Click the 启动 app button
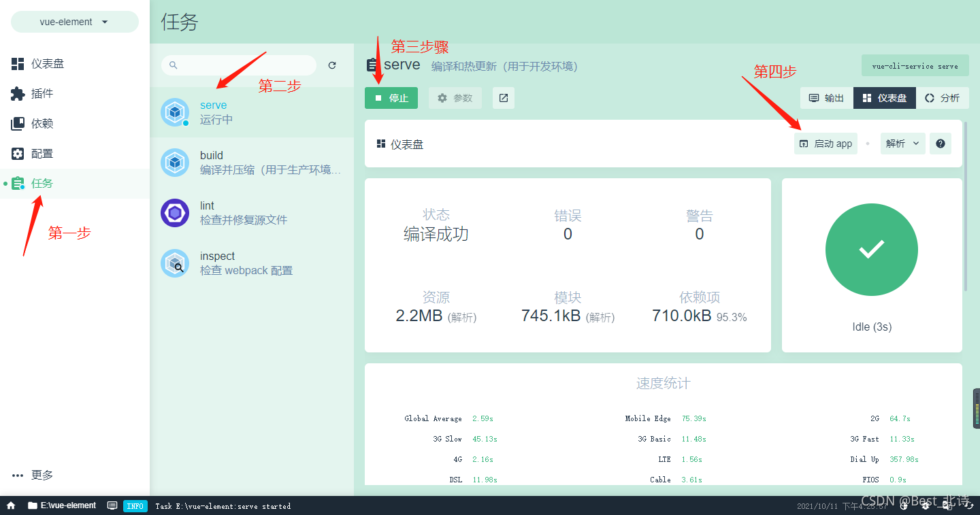 (826, 144)
